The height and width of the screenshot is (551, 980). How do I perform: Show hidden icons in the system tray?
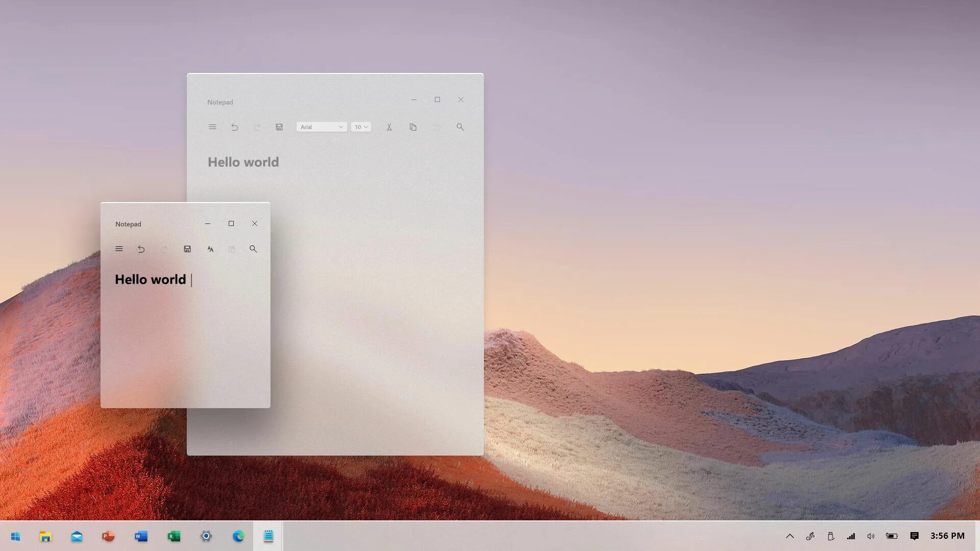(790, 536)
